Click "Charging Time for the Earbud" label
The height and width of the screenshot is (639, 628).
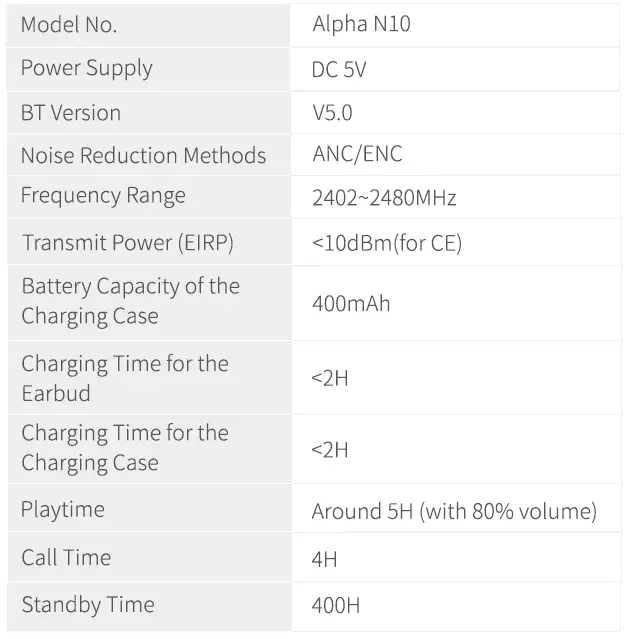125,378
